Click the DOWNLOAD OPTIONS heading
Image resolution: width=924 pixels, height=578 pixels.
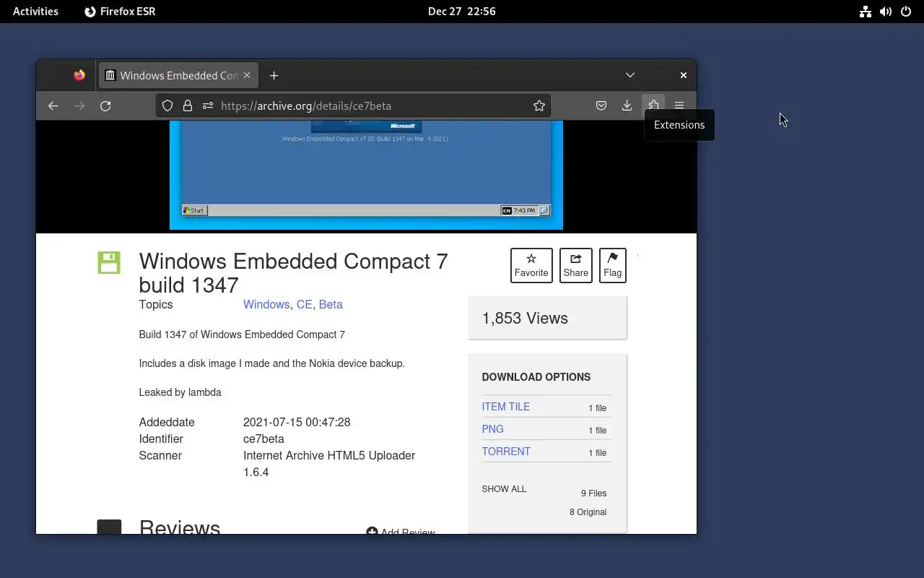click(536, 377)
